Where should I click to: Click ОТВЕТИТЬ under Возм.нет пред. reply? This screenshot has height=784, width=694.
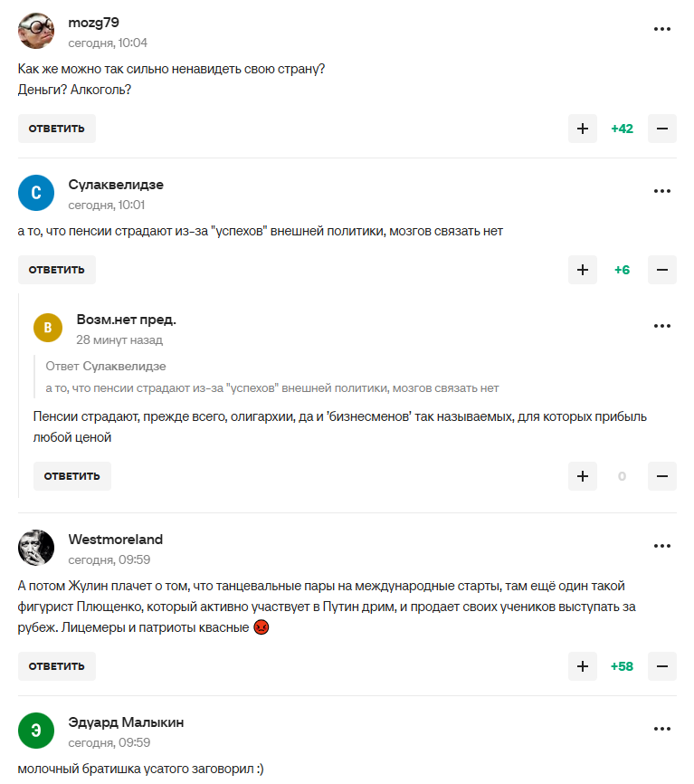click(72, 476)
